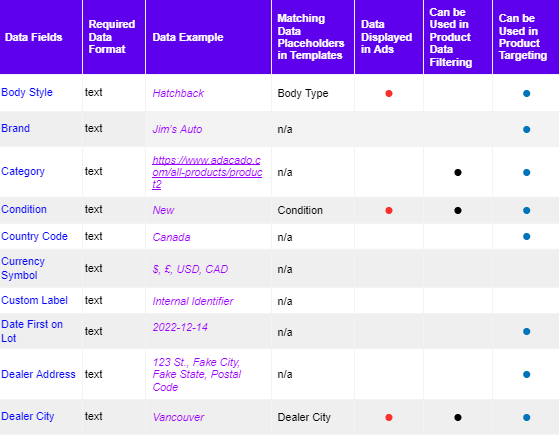Click blue dot in Country Code row
Screen dimensions: 559x435
pyautogui.click(x=527, y=236)
